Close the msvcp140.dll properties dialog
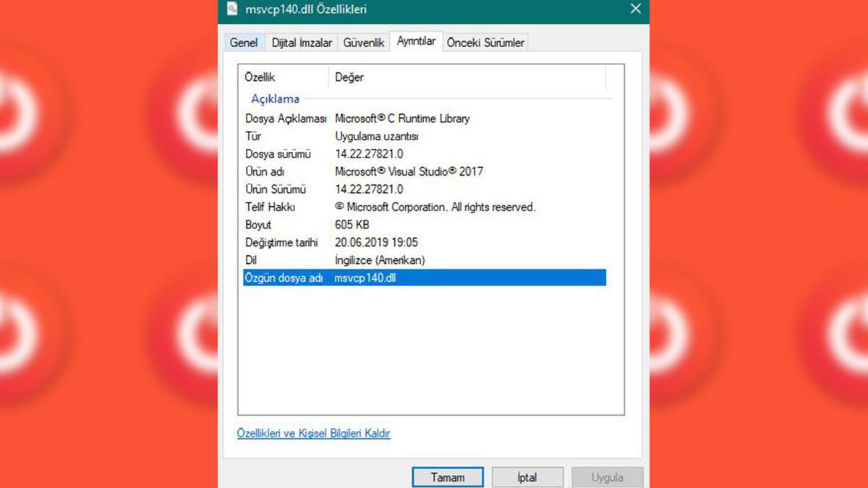868x488 pixels. pyautogui.click(x=635, y=9)
